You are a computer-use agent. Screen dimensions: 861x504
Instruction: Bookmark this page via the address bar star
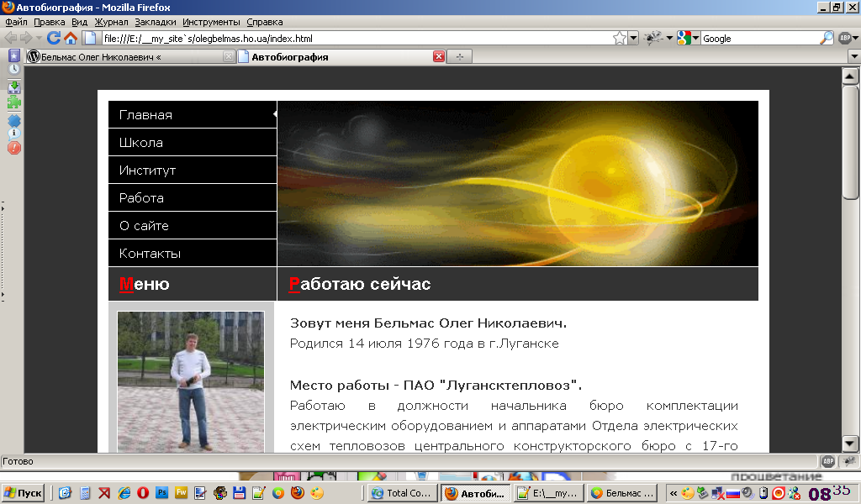619,38
